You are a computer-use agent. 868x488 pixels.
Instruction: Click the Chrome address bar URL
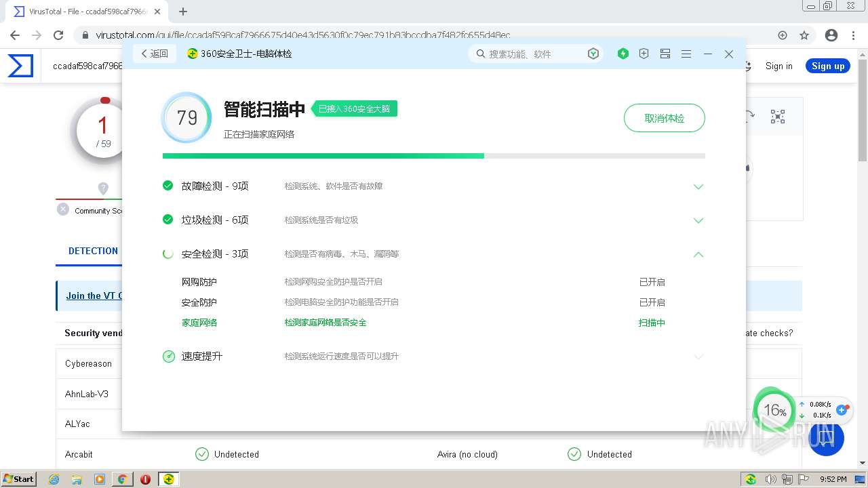coord(303,35)
